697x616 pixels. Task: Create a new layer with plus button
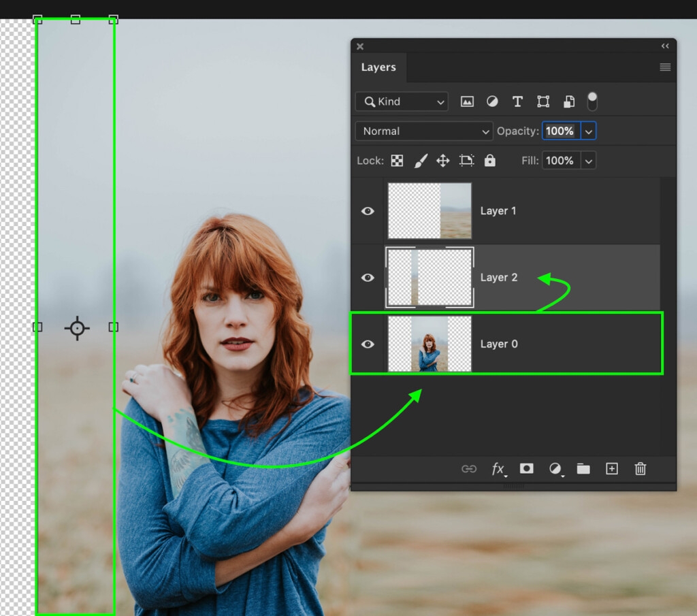click(612, 468)
